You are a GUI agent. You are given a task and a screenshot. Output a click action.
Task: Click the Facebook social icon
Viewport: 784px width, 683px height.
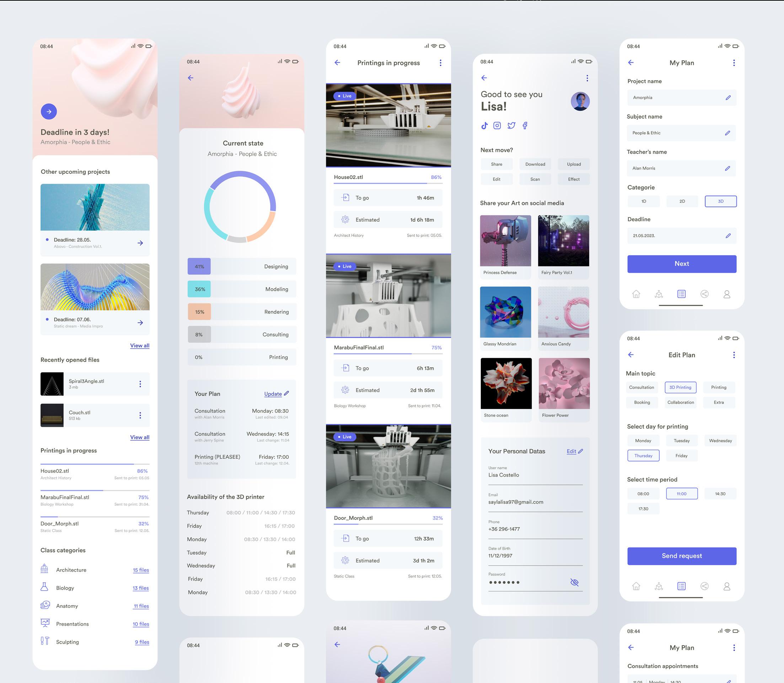tap(525, 126)
